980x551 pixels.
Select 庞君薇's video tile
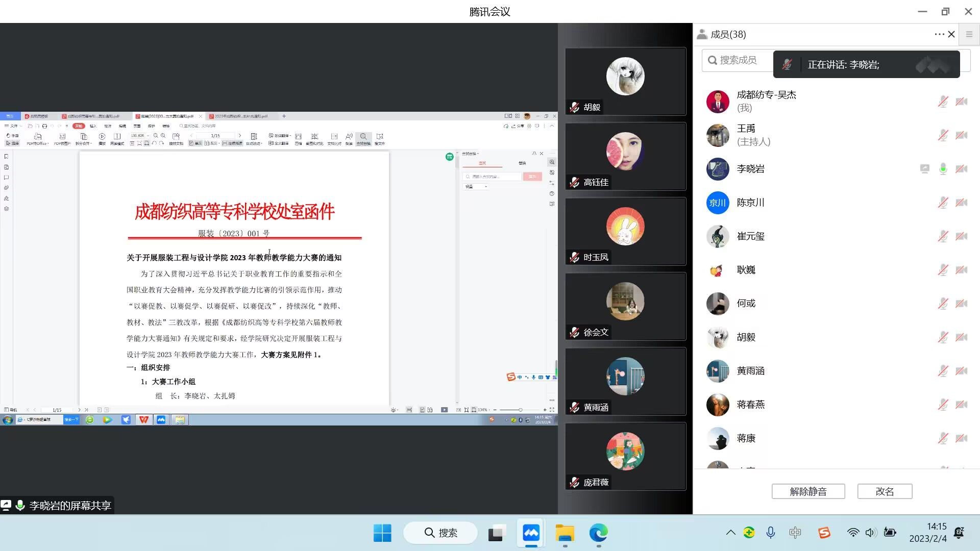(x=625, y=456)
